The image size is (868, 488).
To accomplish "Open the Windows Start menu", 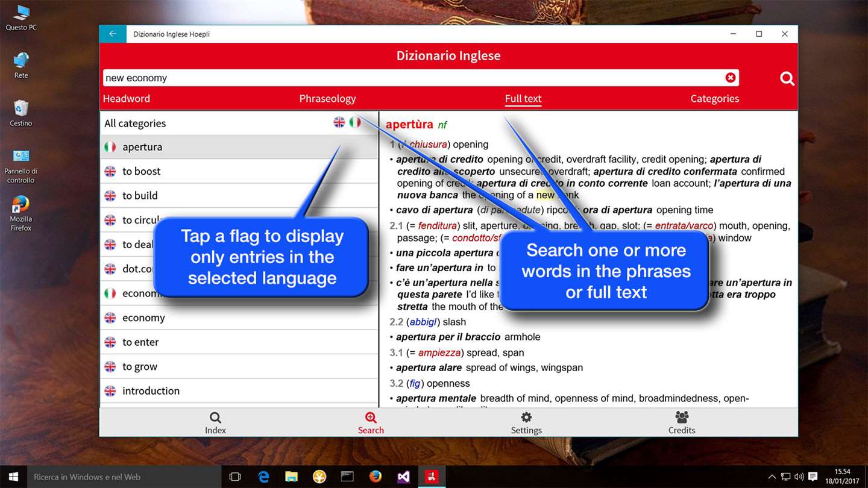I will [13, 477].
